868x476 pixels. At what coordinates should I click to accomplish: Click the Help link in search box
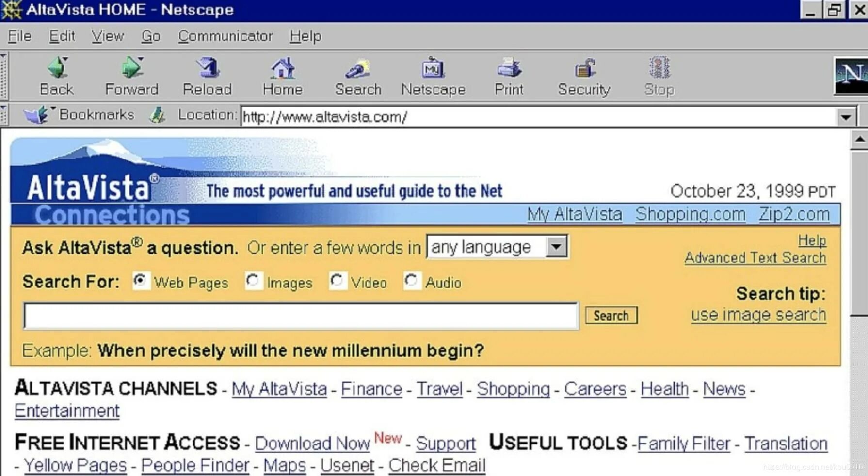812,240
